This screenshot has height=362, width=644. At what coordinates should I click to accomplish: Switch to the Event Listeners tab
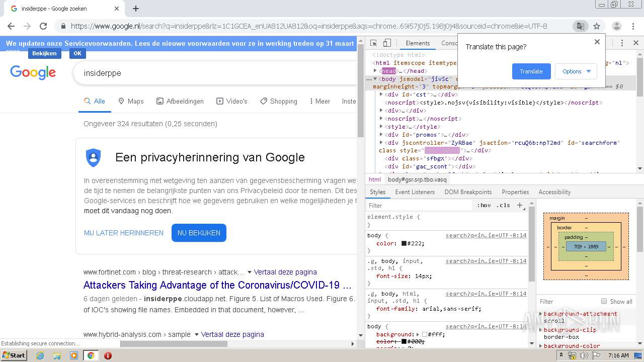[x=415, y=192]
